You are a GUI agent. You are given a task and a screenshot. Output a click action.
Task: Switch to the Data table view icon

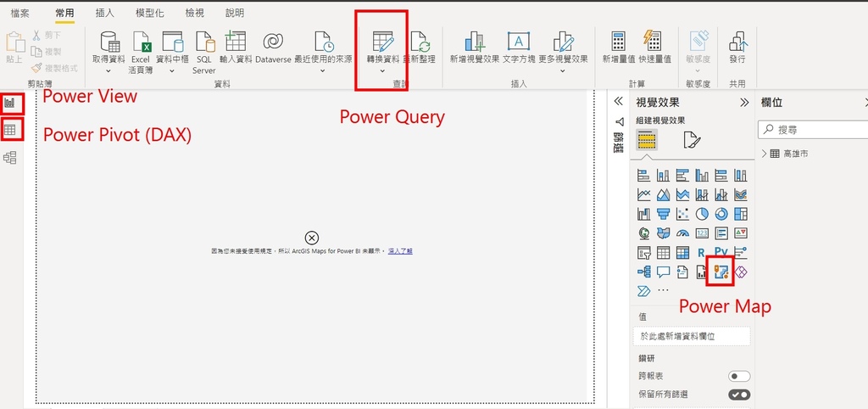click(10, 130)
